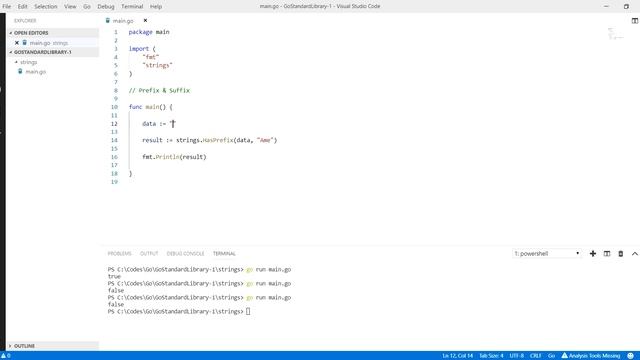
Task: Split the editor with the layout icon
Action: click(635, 20)
